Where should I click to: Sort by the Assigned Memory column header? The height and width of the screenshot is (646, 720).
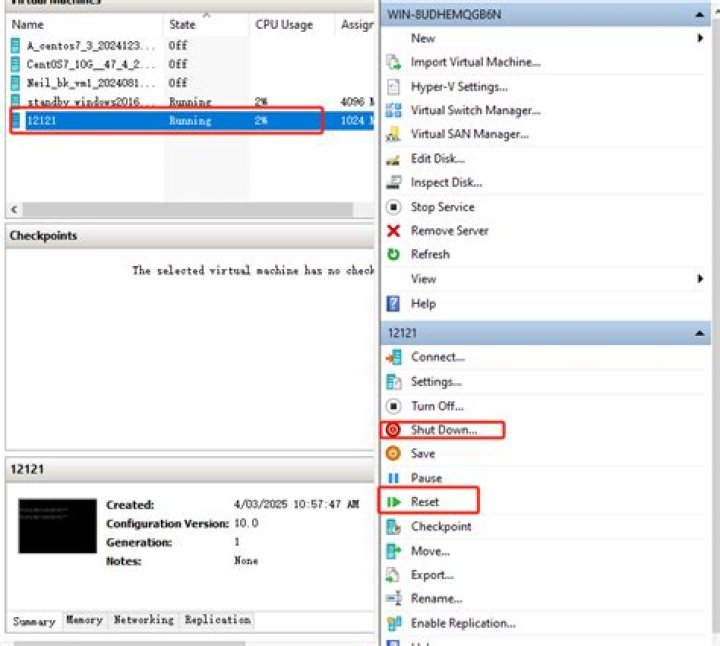pyautogui.click(x=357, y=25)
